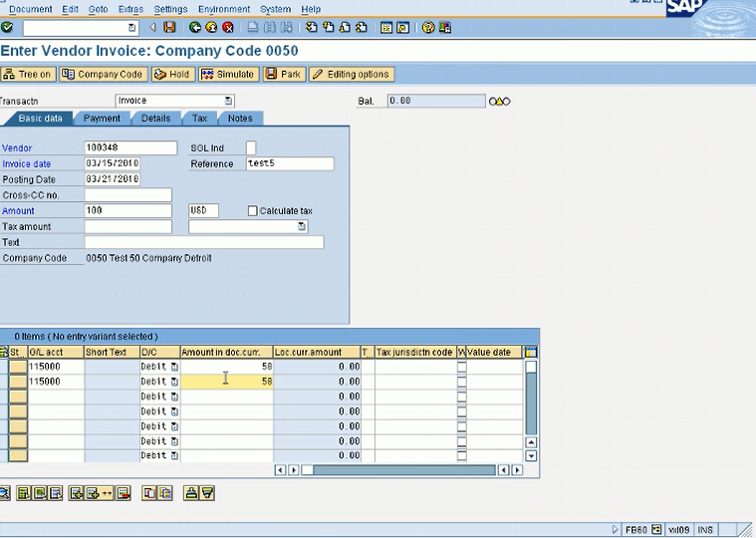Click the Select Block items icon

[x=40, y=493]
